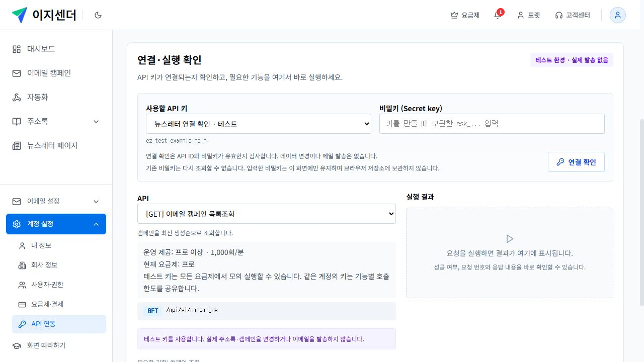Click the profile avatar icon

point(617,15)
